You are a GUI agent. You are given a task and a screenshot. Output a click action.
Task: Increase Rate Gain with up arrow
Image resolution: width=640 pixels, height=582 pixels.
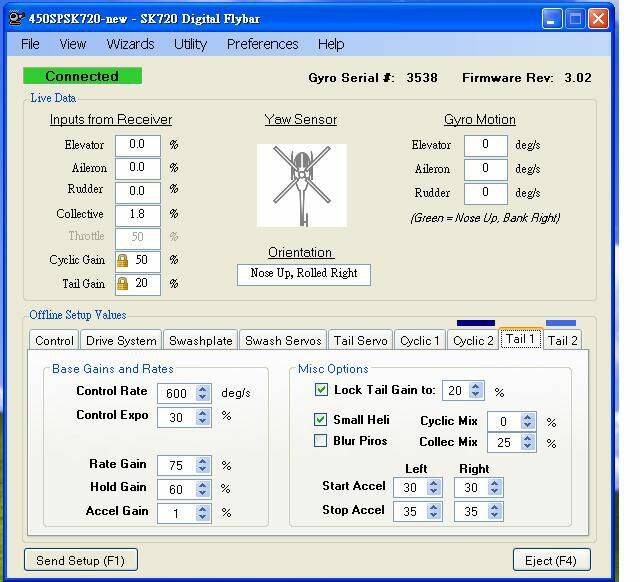[x=203, y=461]
